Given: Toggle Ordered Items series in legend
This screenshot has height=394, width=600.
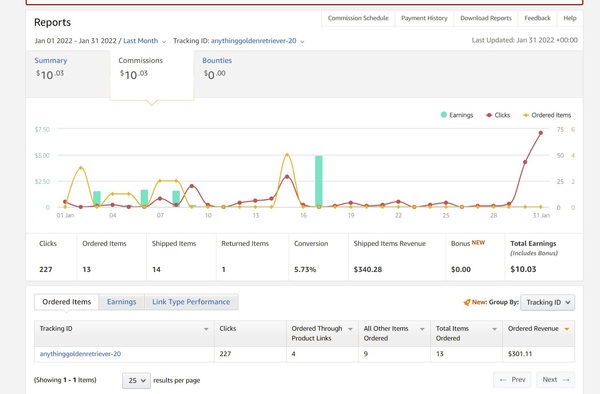Looking at the screenshot, I should click(547, 115).
